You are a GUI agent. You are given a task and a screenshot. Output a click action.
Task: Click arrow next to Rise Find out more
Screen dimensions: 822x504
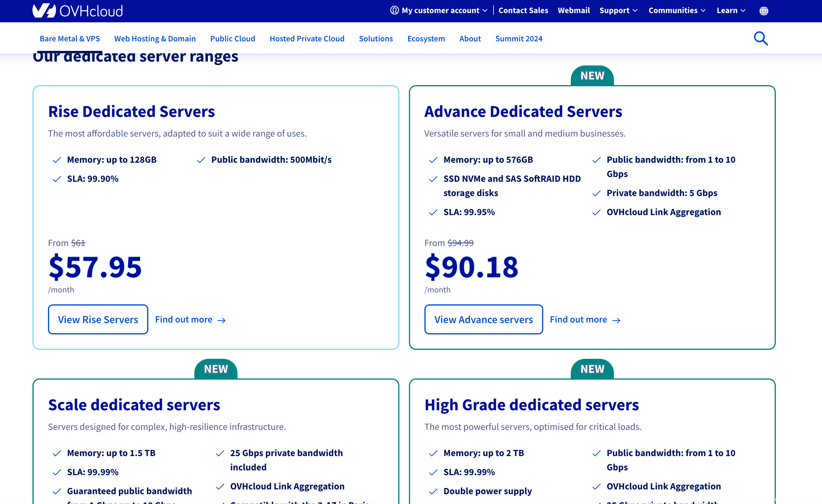[222, 320]
